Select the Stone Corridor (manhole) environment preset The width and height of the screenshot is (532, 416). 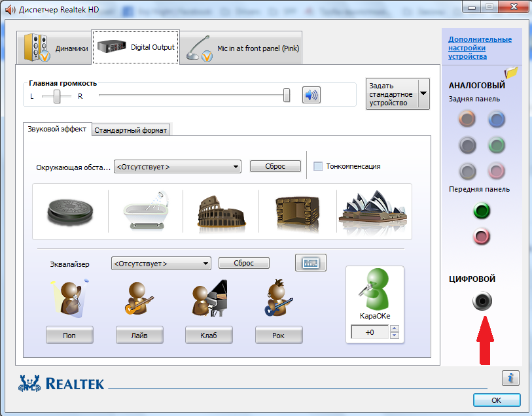coord(70,212)
